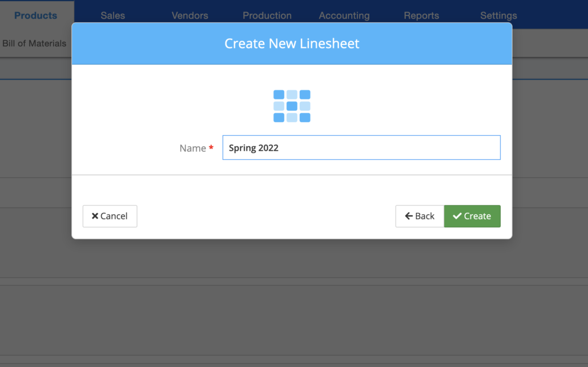The height and width of the screenshot is (367, 588).
Task: Open the Reports menu
Action: click(x=421, y=15)
